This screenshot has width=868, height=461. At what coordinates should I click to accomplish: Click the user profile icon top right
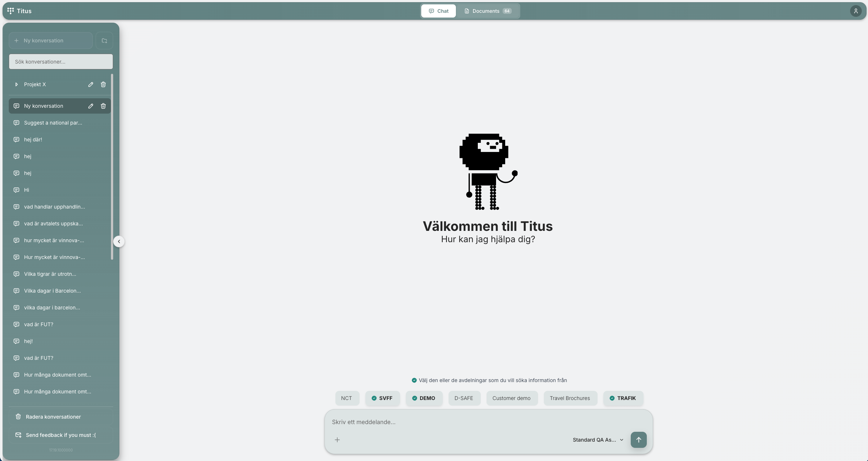[856, 11]
